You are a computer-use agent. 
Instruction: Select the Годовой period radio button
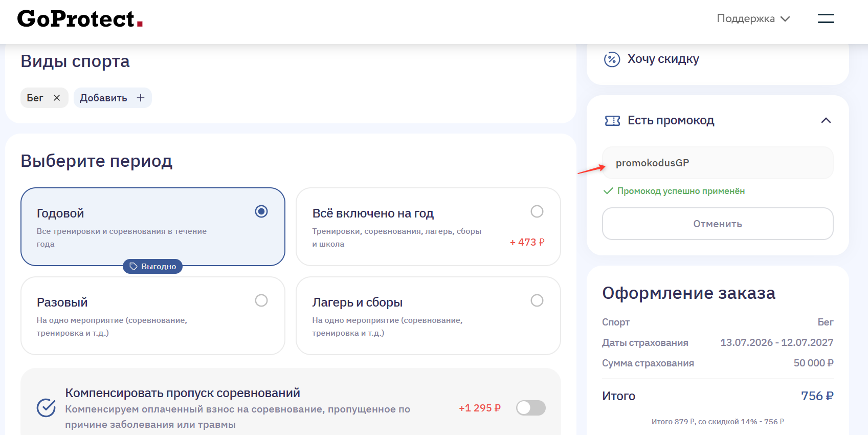(x=261, y=211)
